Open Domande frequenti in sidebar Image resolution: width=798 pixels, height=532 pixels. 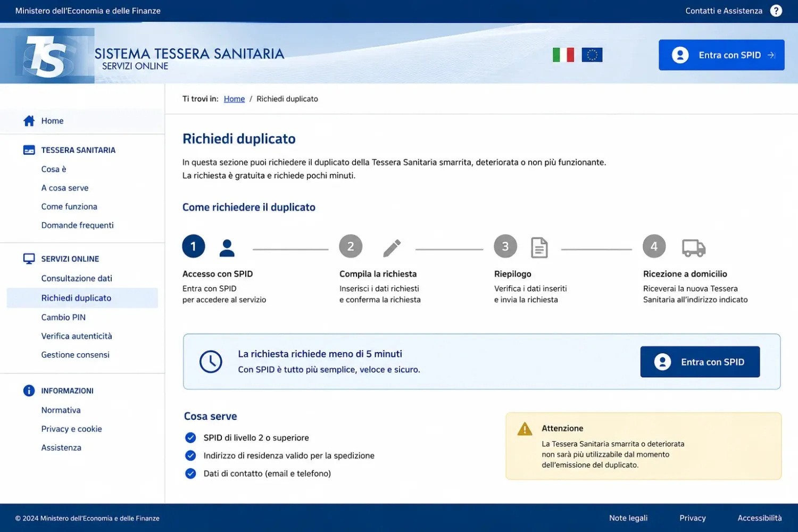78,225
